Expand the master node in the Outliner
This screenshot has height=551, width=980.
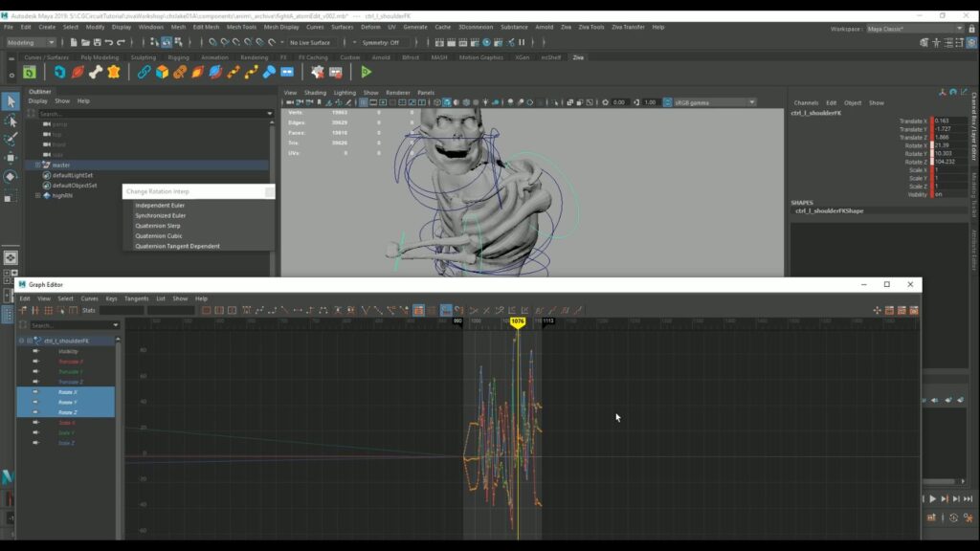(37, 165)
